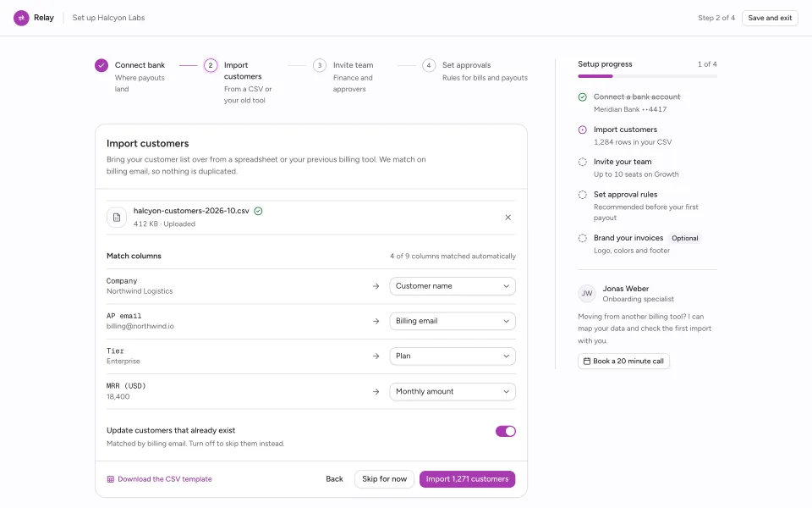Click the Optional badge on Brand your invoices
Image resolution: width=812 pixels, height=508 pixels.
(x=684, y=239)
